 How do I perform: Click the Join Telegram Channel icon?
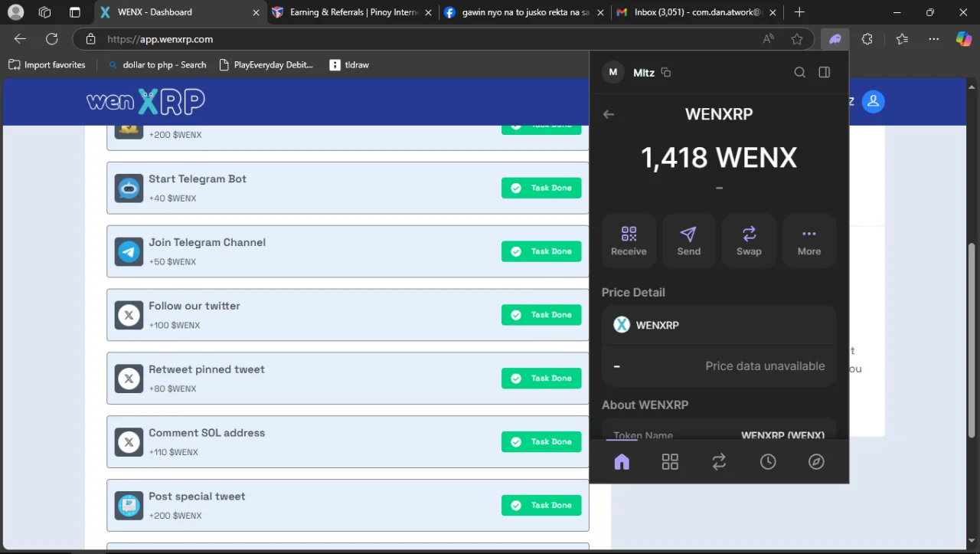129,251
